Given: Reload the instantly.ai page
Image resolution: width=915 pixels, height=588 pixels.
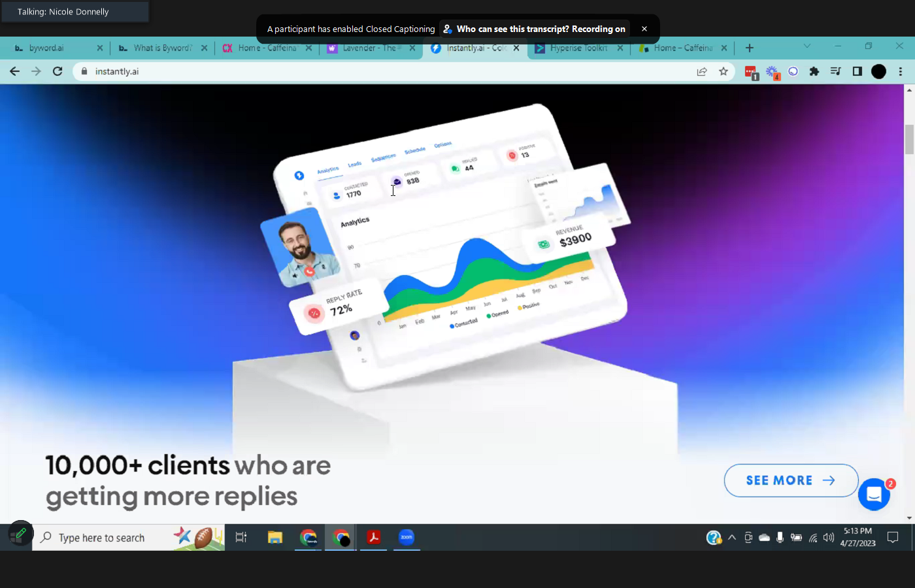Looking at the screenshot, I should pos(58,71).
